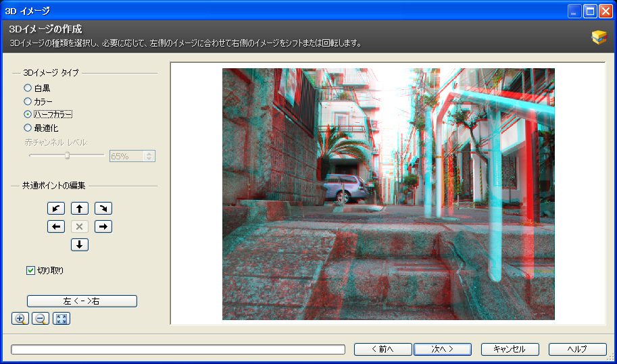Proceed with 次へ > button
This screenshot has height=364, width=617.
click(442, 349)
